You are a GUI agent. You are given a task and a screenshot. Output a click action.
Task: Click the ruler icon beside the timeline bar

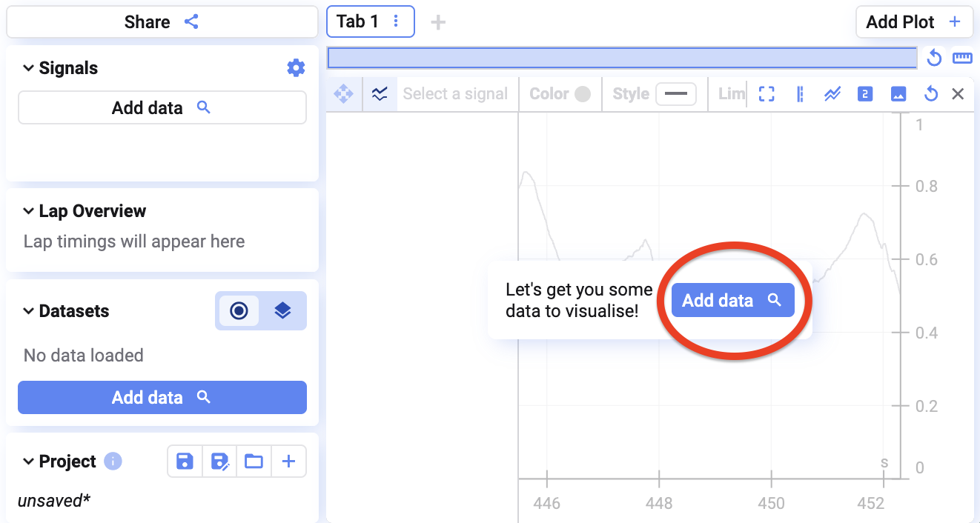point(962,58)
